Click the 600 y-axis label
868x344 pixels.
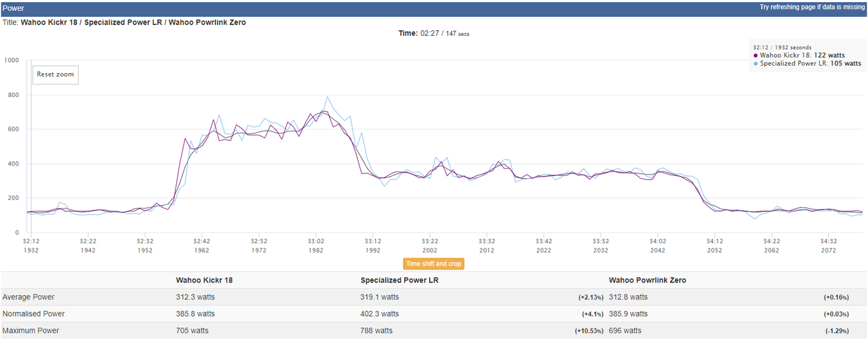[13, 129]
